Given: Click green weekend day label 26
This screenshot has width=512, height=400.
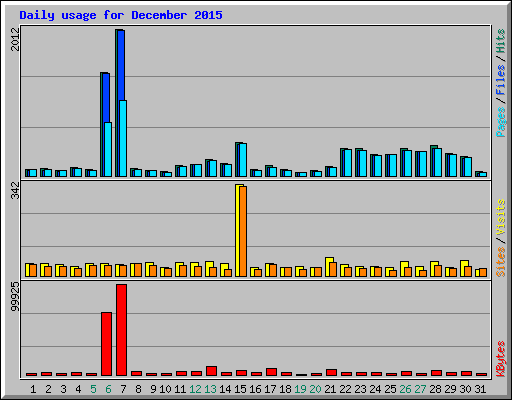Looking at the screenshot, I should [x=405, y=389].
